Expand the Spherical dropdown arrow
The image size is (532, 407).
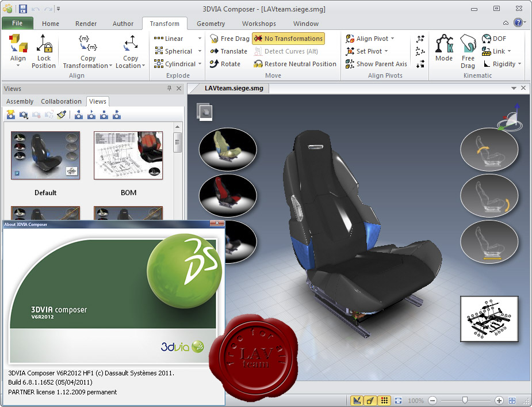coord(200,51)
